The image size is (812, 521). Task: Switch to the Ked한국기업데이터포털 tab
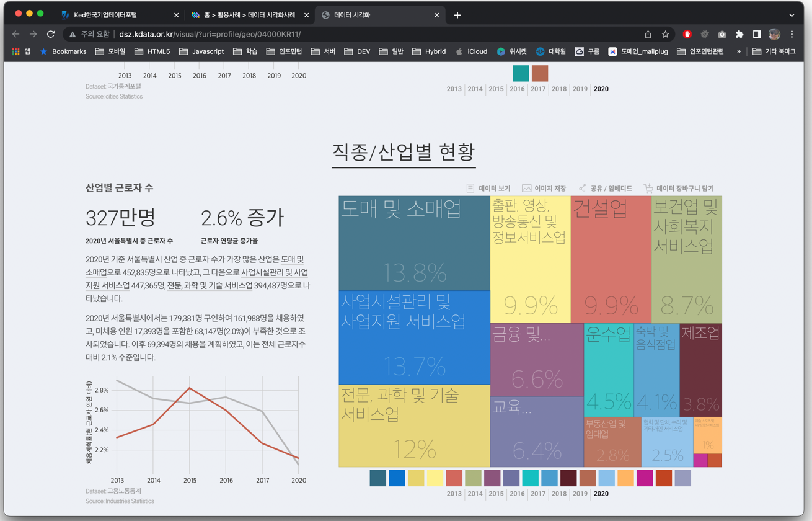click(x=120, y=15)
